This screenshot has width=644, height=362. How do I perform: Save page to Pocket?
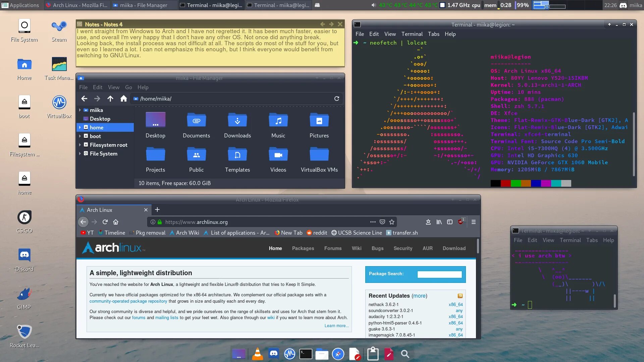tap(382, 222)
